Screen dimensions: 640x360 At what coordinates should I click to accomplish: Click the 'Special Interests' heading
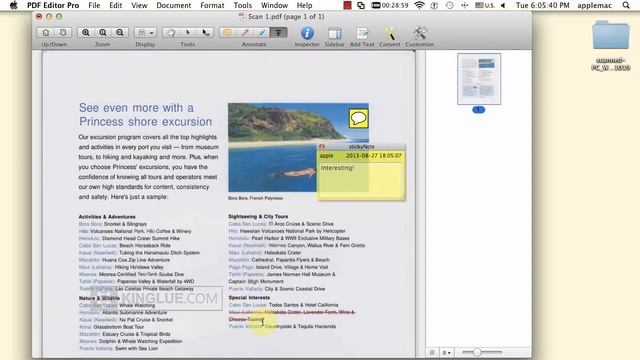(249, 298)
